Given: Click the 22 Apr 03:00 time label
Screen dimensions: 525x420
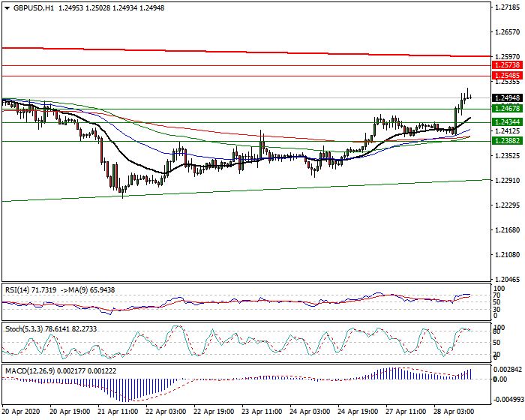Looking at the screenshot, I should 166,412.
